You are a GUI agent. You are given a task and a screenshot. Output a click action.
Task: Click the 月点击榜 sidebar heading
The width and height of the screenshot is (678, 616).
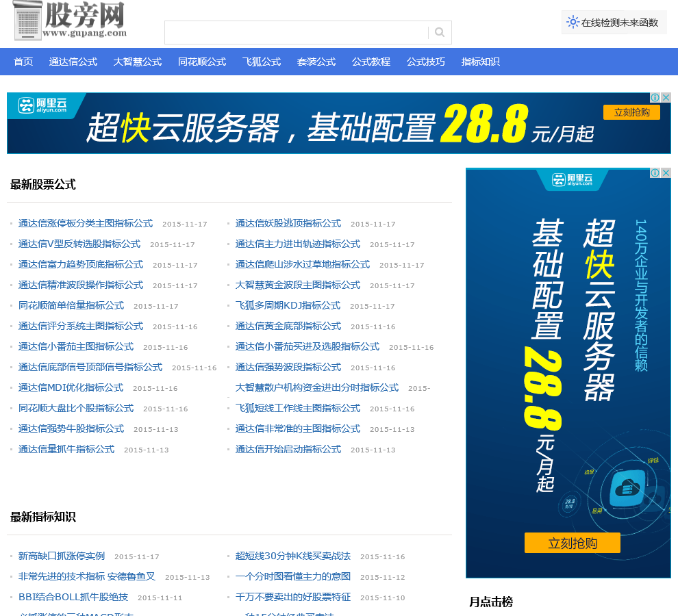click(491, 602)
